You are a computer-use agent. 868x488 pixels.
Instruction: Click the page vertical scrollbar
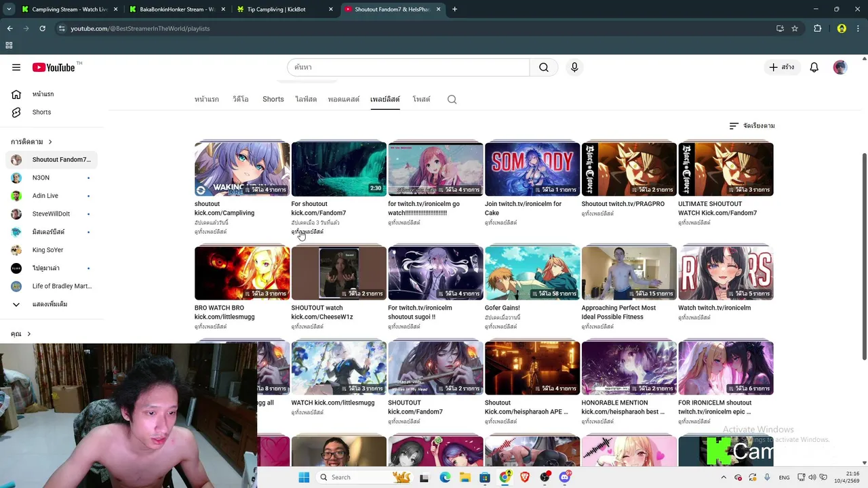[865, 258]
